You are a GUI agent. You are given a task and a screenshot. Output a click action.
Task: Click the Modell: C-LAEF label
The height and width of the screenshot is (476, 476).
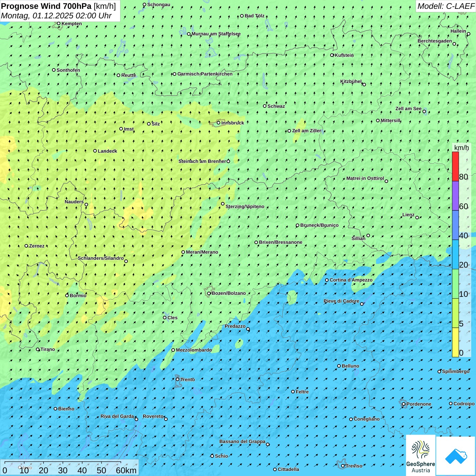(445, 6)
